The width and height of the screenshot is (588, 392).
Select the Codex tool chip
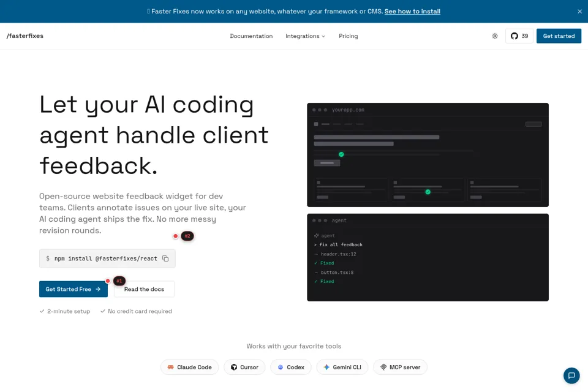tap(290, 367)
